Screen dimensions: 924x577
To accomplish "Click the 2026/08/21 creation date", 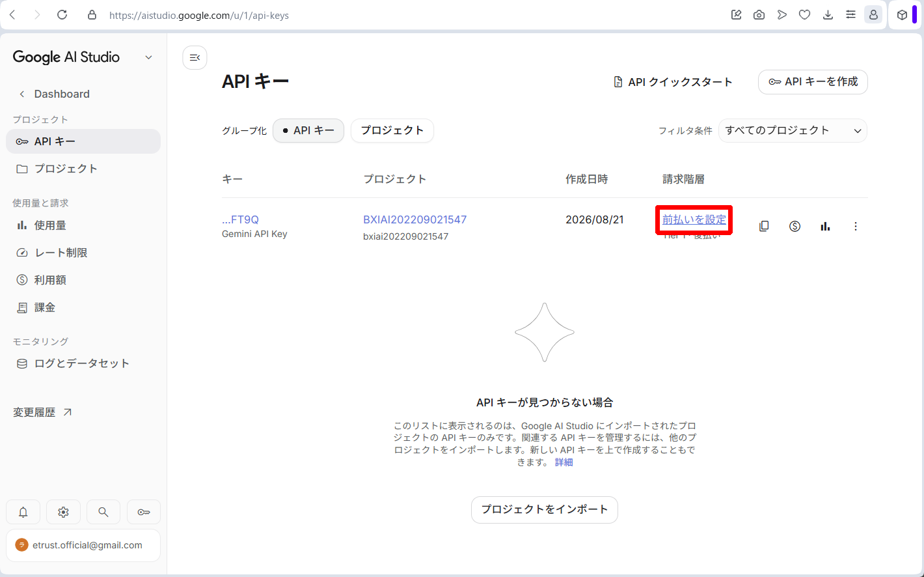I will pos(594,219).
